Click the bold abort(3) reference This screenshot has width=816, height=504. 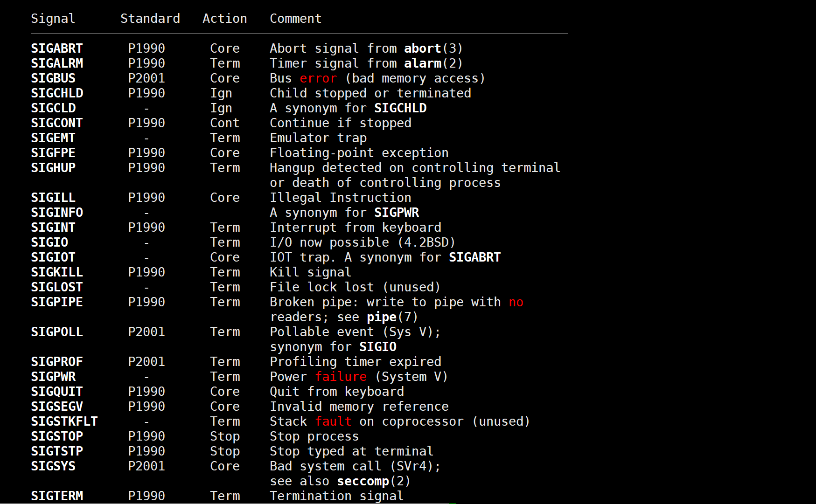(x=433, y=48)
